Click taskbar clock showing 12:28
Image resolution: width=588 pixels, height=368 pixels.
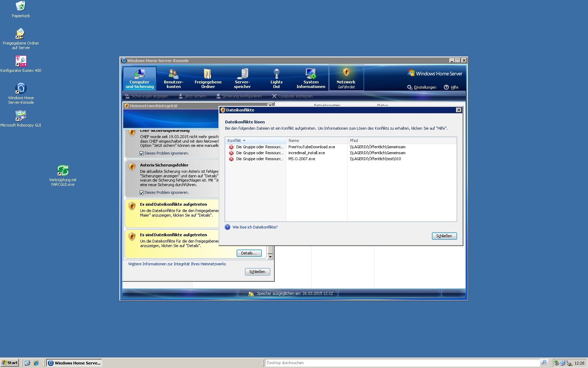[579, 363]
